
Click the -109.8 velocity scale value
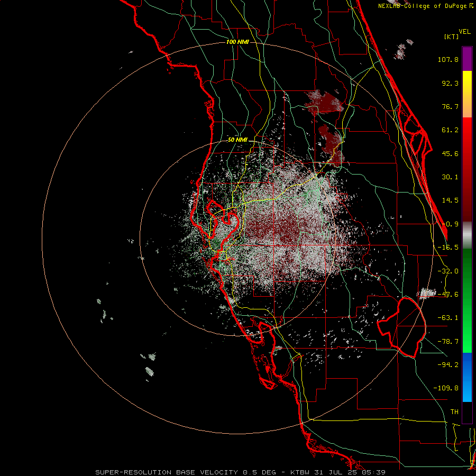pyautogui.click(x=446, y=388)
